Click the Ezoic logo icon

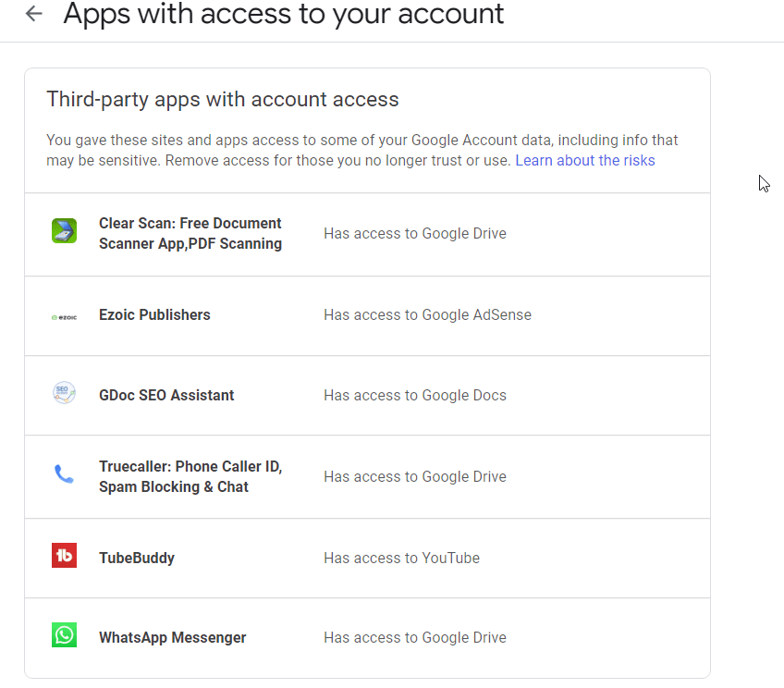point(64,317)
